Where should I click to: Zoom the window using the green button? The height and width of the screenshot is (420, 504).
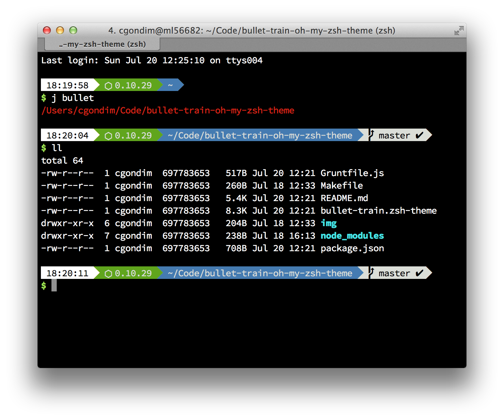(73, 31)
